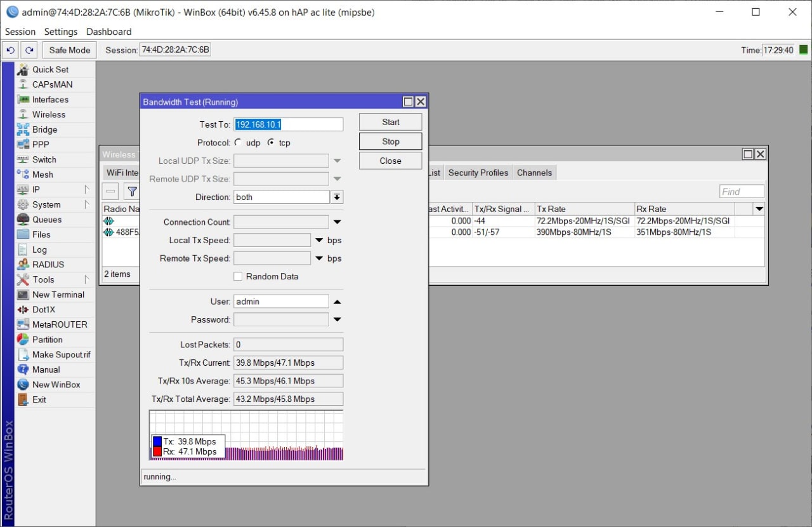Viewport: 812px width, 527px height.
Task: Click Stop button in Bandwidth Test
Action: click(x=391, y=142)
